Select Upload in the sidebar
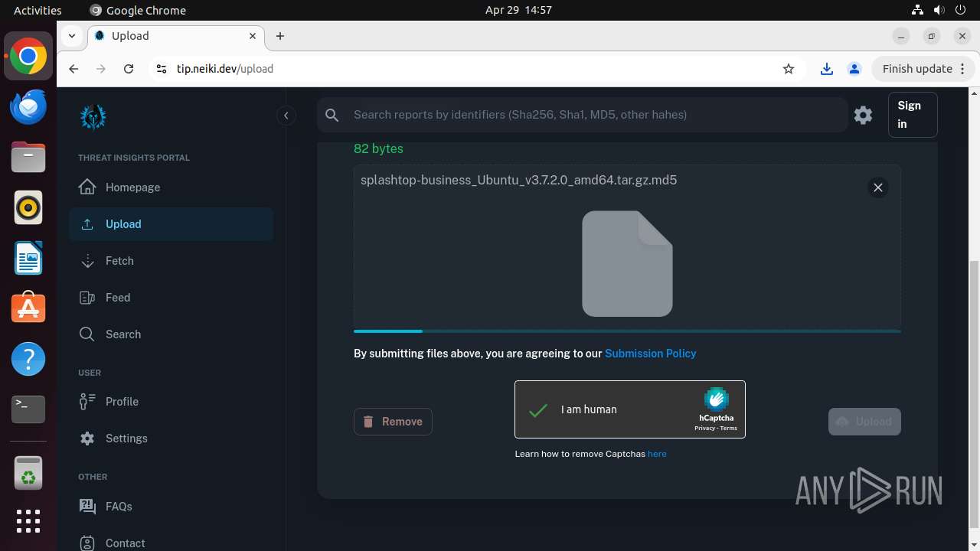Screen dimensions: 980x551 [171, 224]
